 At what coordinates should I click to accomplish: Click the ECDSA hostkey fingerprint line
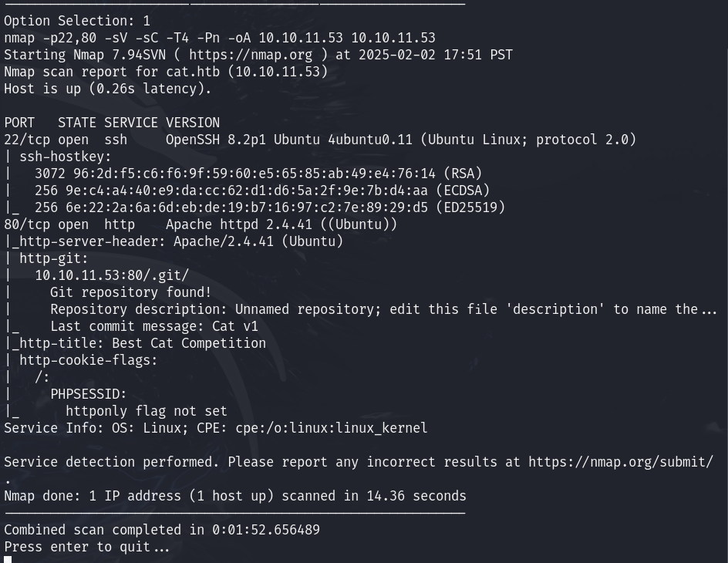(x=262, y=190)
